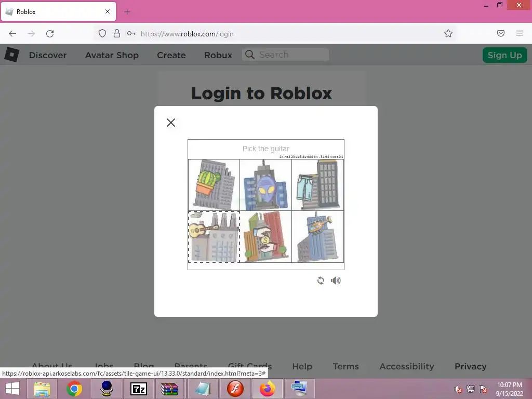Open tracking protection shield info
The height and width of the screenshot is (399, 532).
pos(102,33)
